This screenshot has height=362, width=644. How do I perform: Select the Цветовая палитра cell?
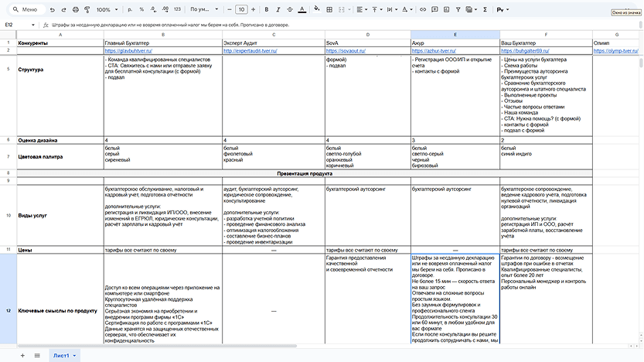click(60, 156)
